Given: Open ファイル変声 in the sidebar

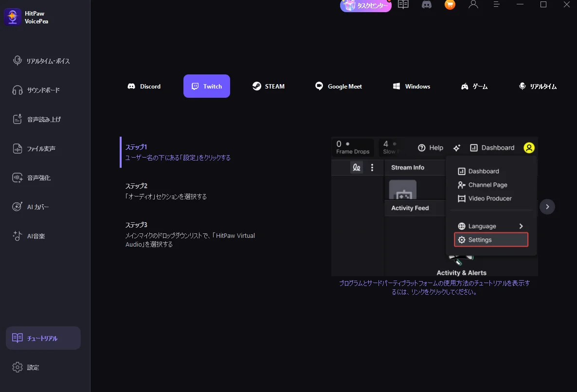Looking at the screenshot, I should point(43,148).
